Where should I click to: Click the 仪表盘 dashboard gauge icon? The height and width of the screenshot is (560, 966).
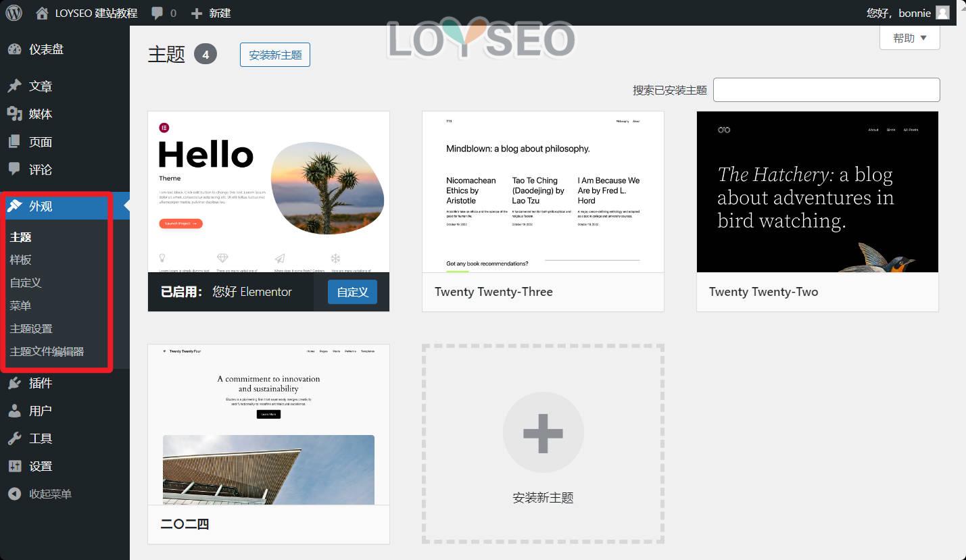click(x=14, y=49)
